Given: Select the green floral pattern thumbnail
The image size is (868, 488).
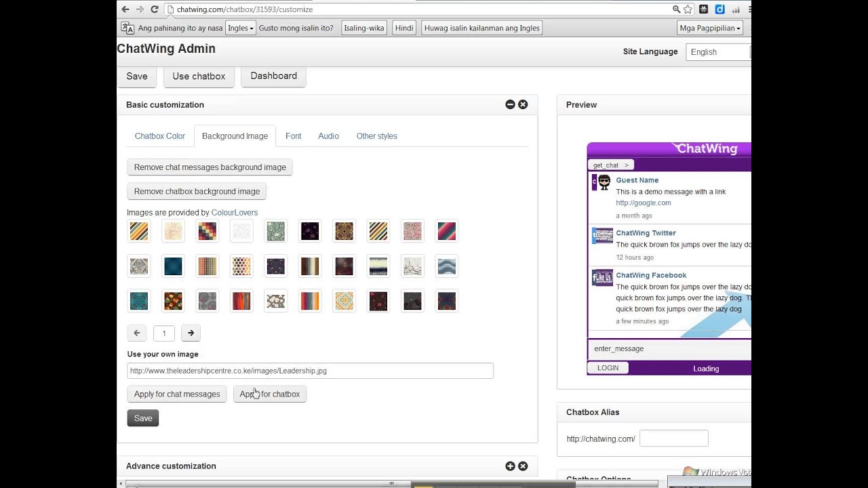Looking at the screenshot, I should (x=276, y=231).
